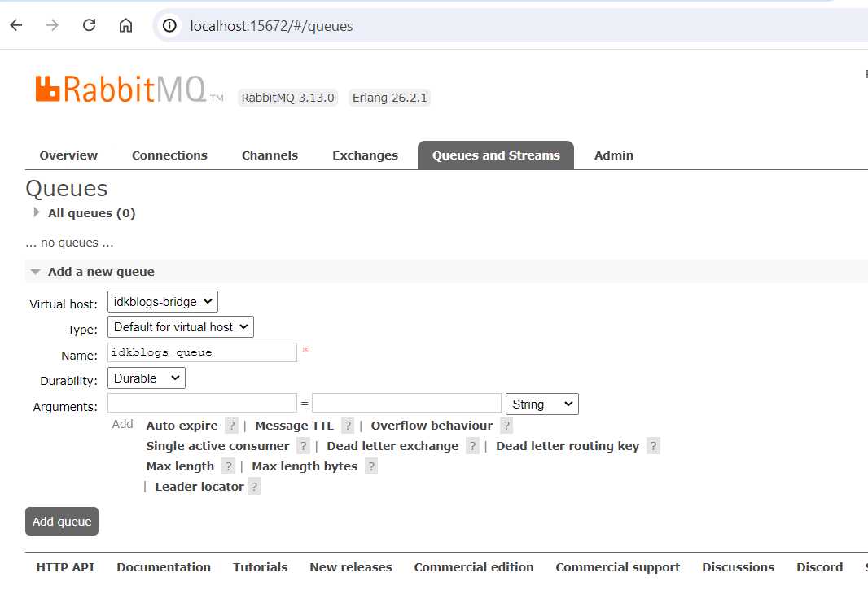Open the Durability dropdown

146,378
